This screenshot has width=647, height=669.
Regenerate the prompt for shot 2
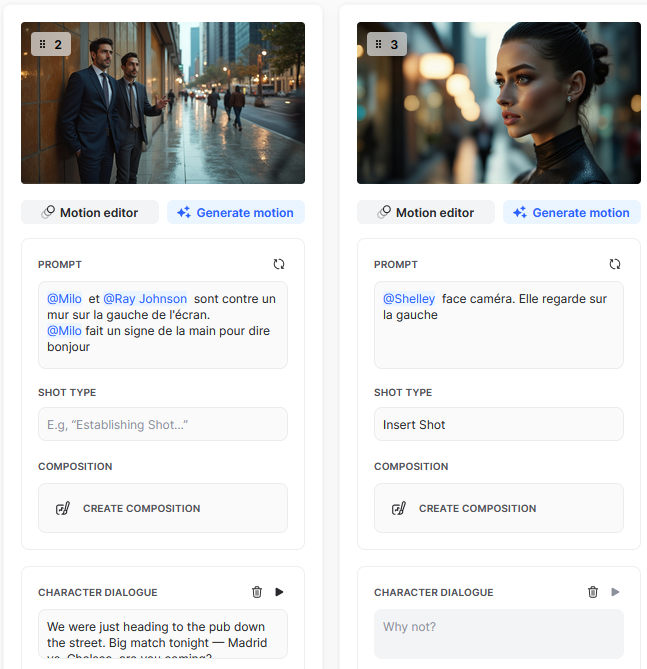pyautogui.click(x=279, y=264)
